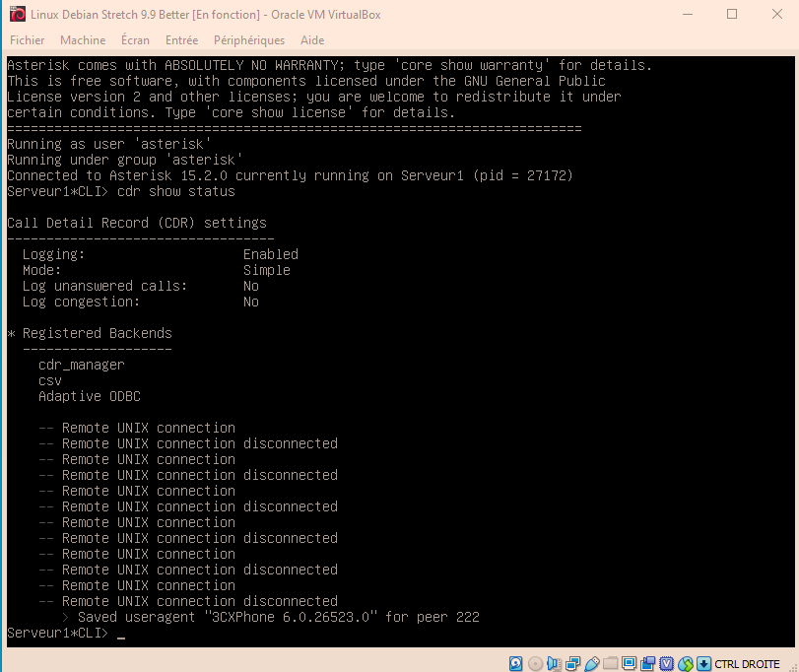Click the CTRL DROITE host key label
Screen dimensions: 799x672
click(747, 664)
